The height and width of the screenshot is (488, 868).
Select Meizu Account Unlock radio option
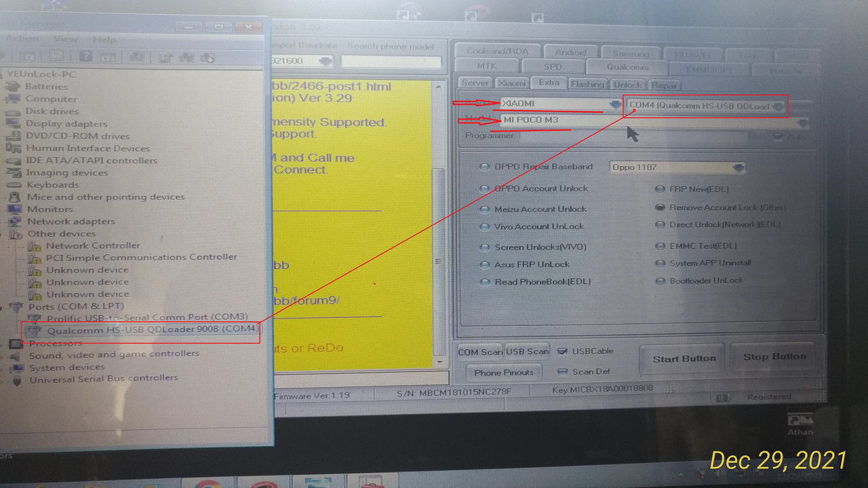[484, 209]
